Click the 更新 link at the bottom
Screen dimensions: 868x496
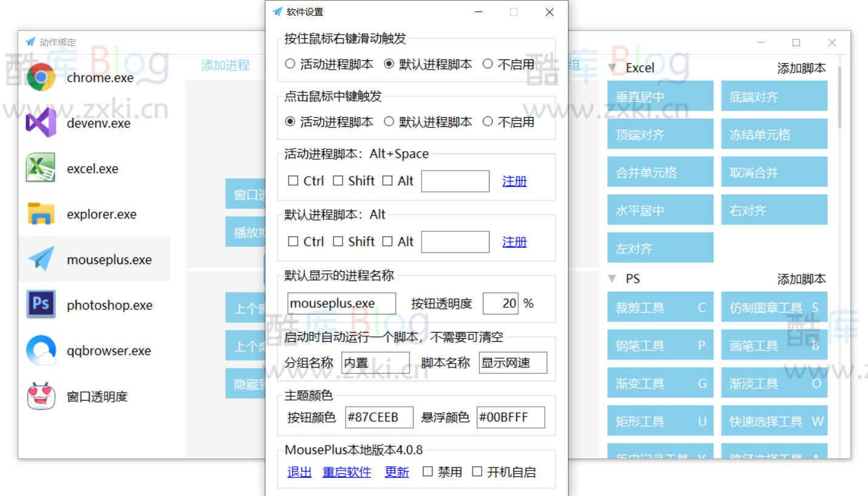coord(397,472)
